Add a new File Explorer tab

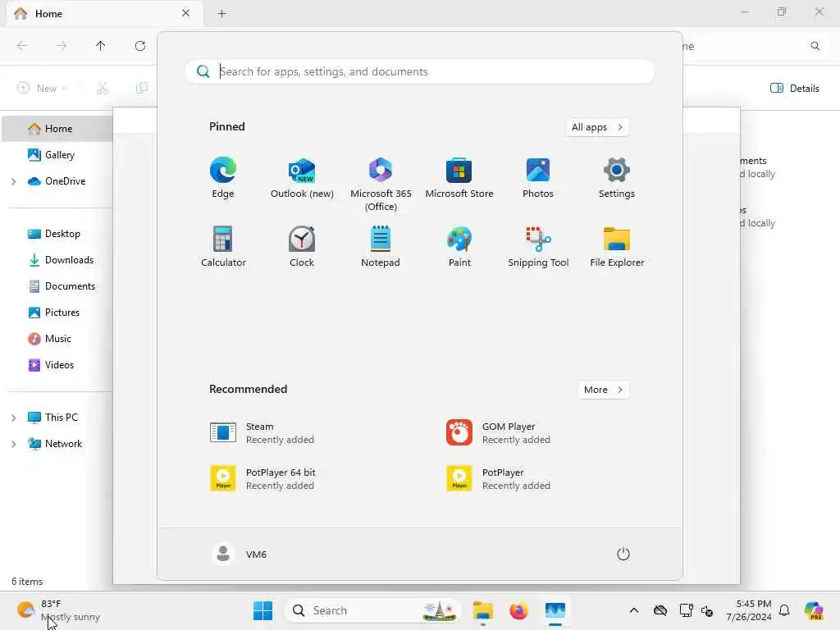point(221,14)
